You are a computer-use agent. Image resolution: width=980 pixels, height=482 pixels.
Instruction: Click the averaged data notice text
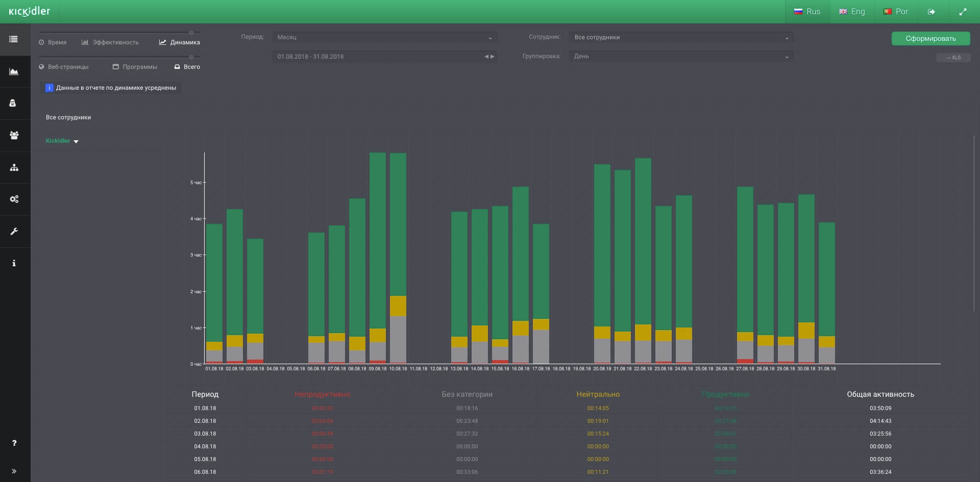coord(116,88)
